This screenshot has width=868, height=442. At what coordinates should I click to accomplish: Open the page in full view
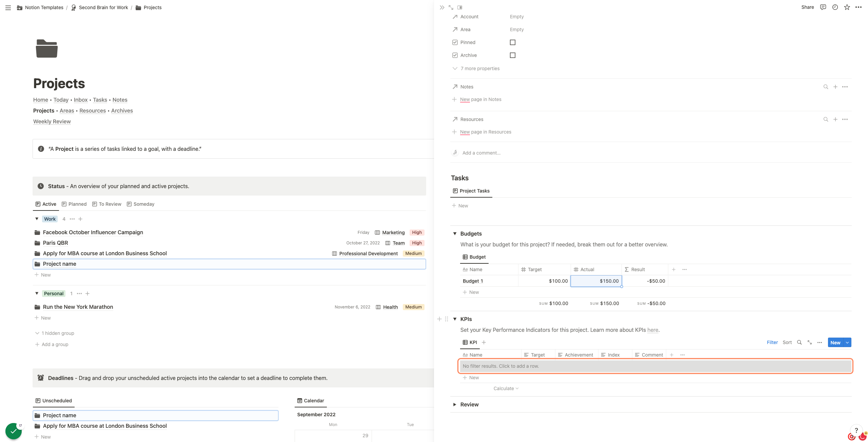point(451,7)
